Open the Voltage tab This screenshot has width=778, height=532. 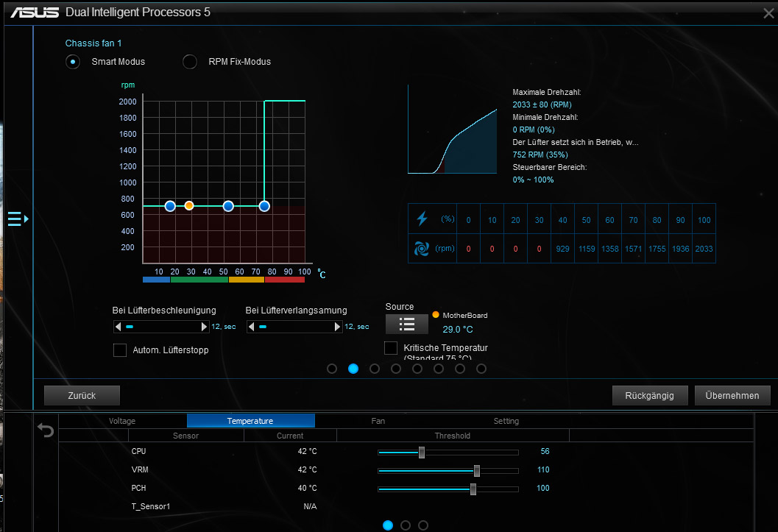coord(122,421)
